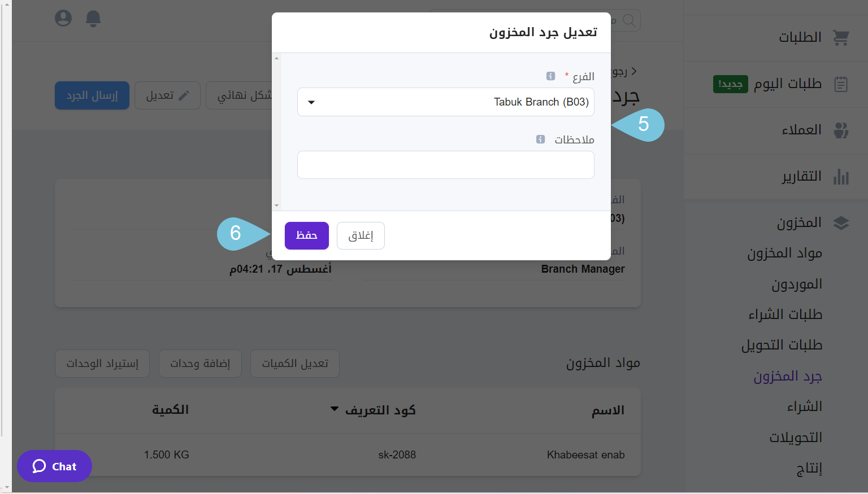868x494 pixels.
Task: Click the orders shopping cart icon
Action: 841,37
